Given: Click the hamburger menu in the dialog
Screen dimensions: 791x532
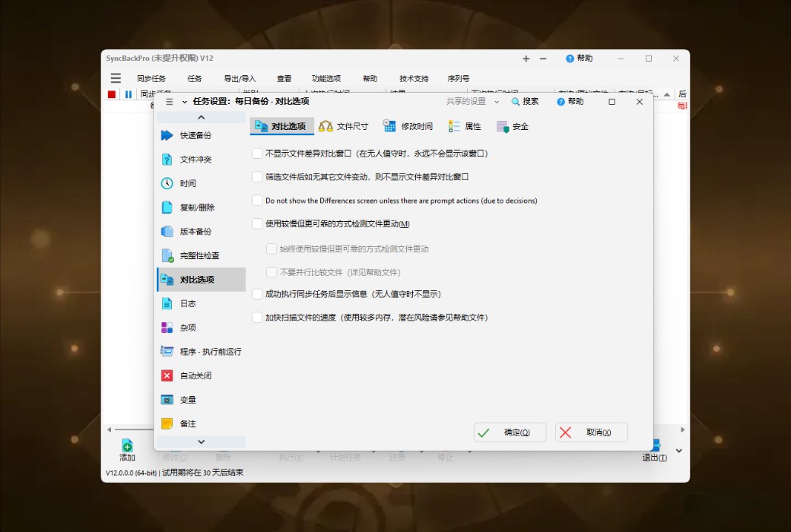Looking at the screenshot, I should [168, 100].
